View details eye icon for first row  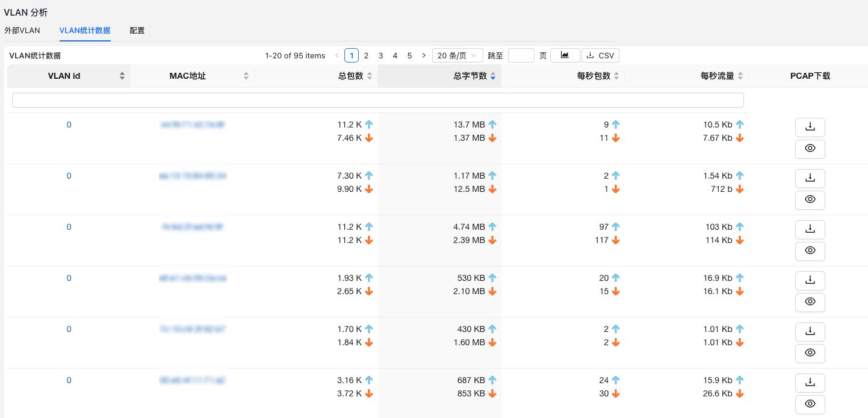pos(810,149)
